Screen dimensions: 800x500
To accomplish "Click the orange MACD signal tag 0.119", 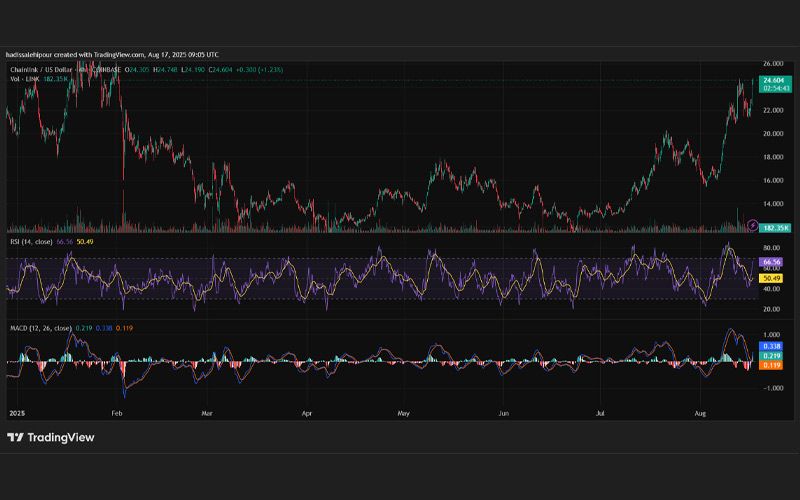I will click(x=771, y=365).
